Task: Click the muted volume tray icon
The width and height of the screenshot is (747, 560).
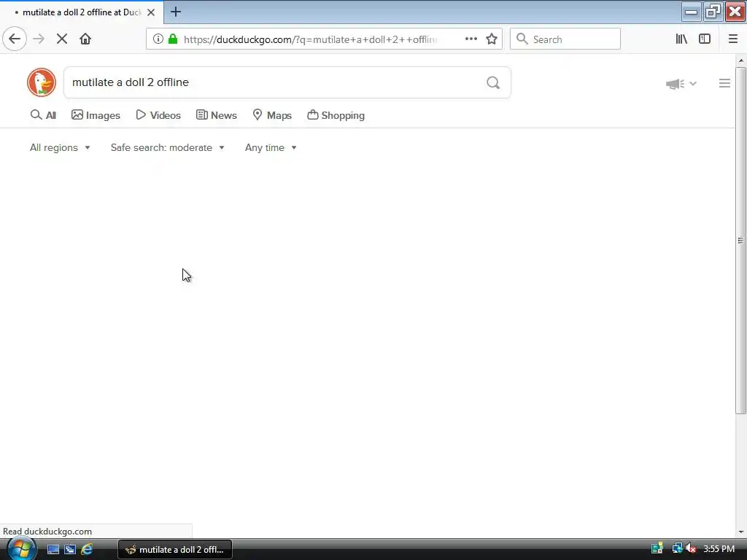Action: tap(691, 548)
